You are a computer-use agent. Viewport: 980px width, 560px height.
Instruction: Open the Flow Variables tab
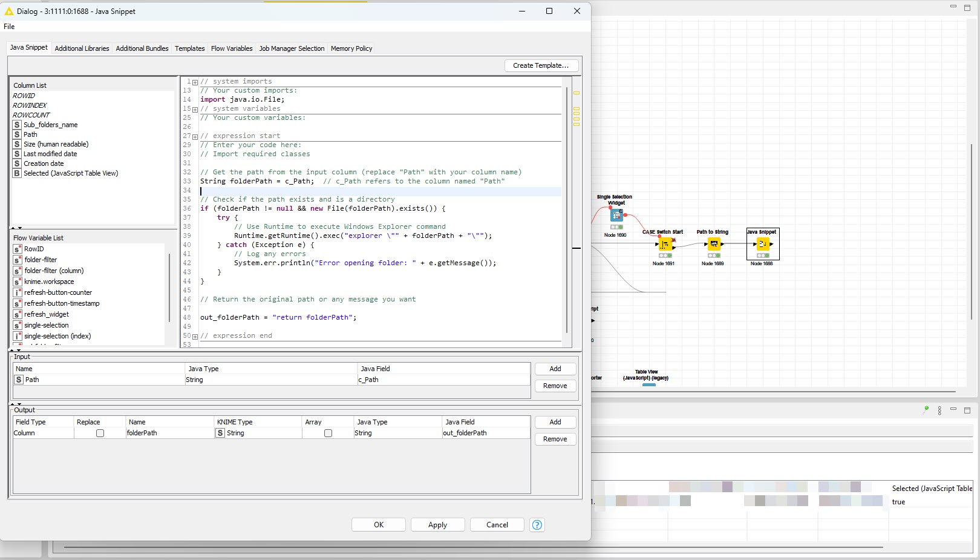232,48
